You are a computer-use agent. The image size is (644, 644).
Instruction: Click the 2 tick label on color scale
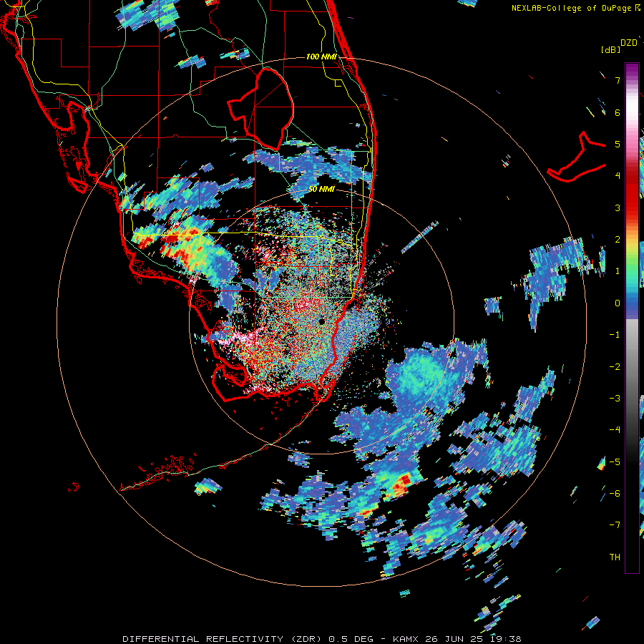point(618,240)
